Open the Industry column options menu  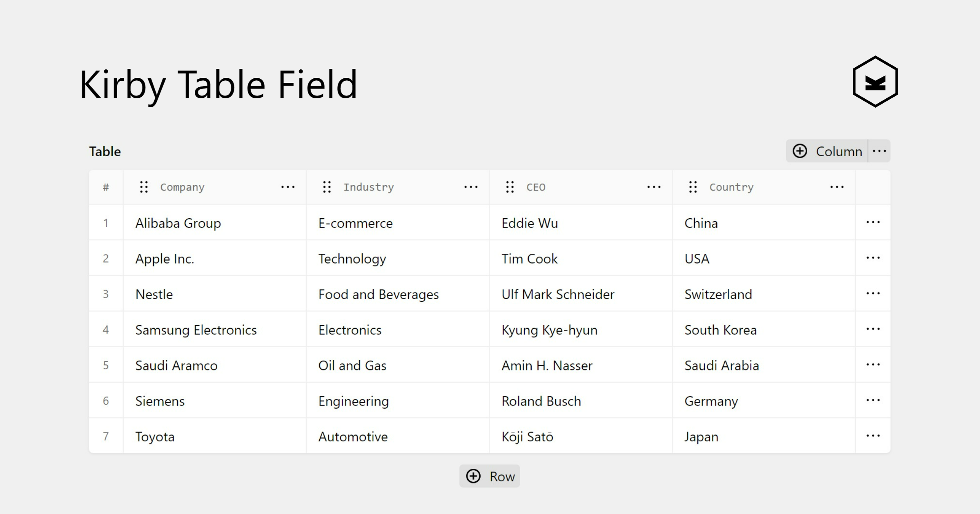tap(471, 187)
